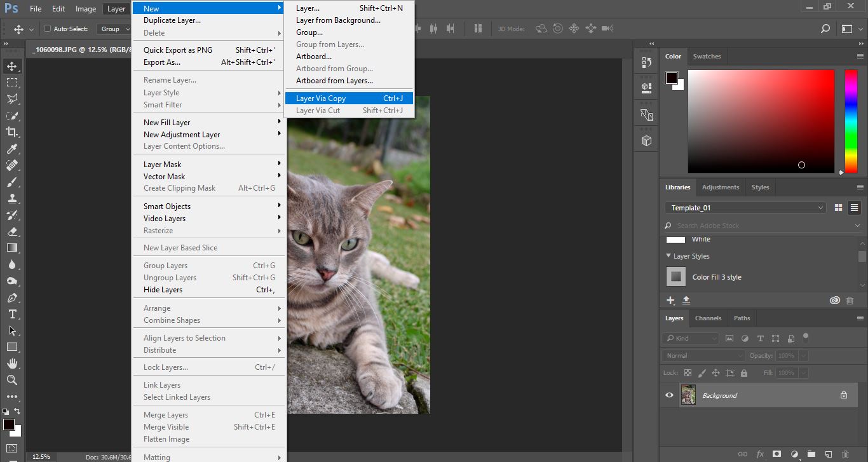Select the Rectangle shape tool
This screenshot has width=868, height=462.
[x=12, y=347]
